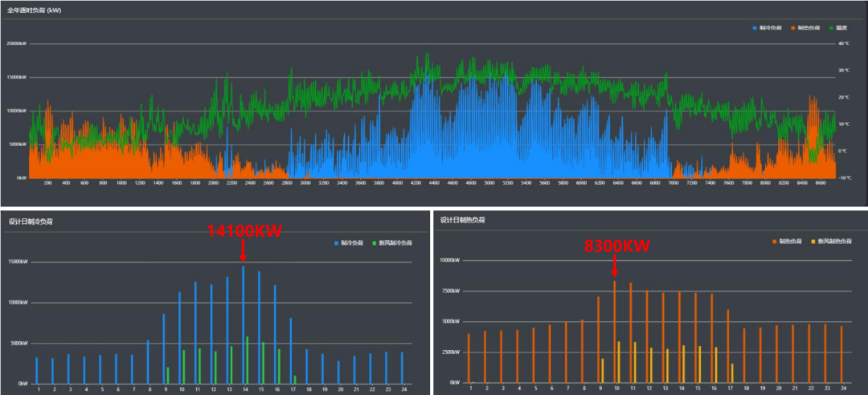
Task: Click hour 5000 tick on annual chart axis
Action: (489, 183)
